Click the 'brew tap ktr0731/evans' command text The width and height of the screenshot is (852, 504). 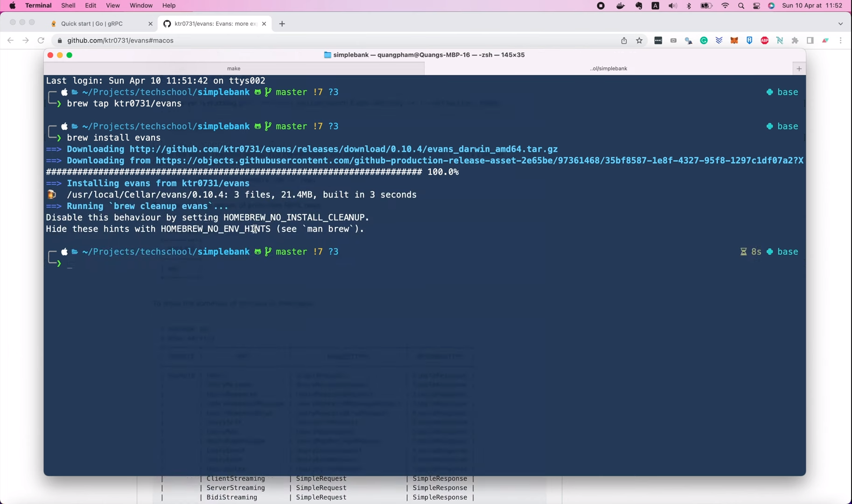[124, 104]
